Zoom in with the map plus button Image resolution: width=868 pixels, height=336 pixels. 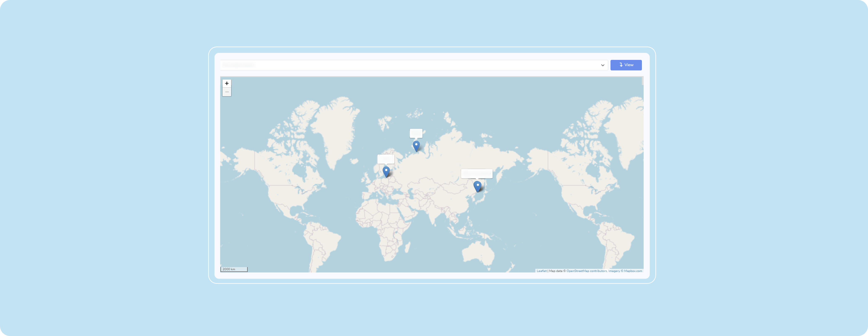tap(227, 83)
